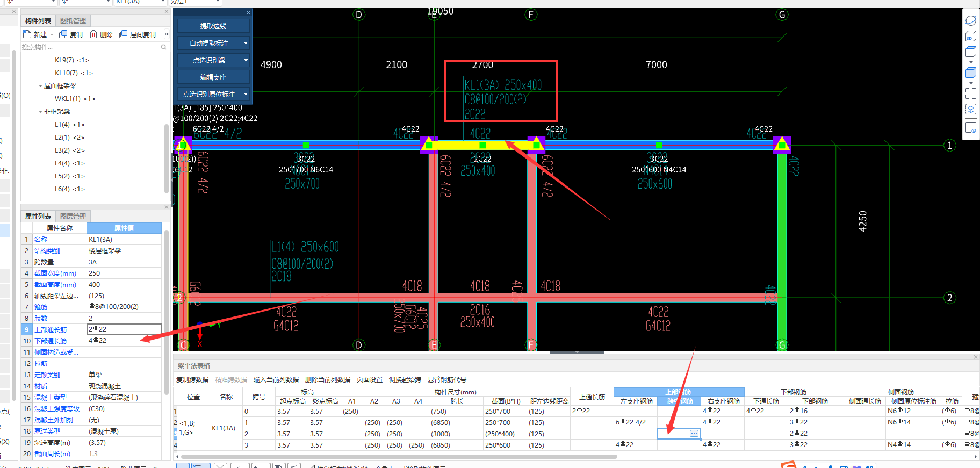Click the beam table horizontal scrollbar
Screen dimensions: 980x468
[399, 457]
